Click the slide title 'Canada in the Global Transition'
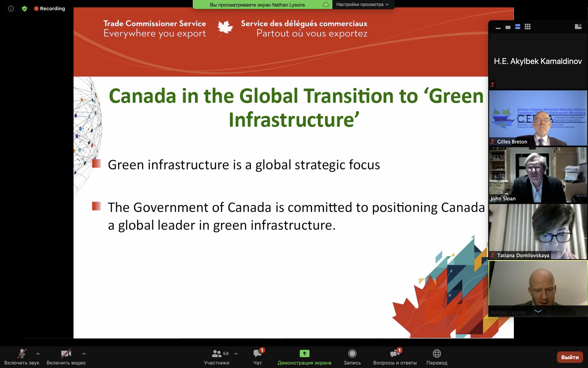Screen dimensions: 588x368 click(x=296, y=108)
